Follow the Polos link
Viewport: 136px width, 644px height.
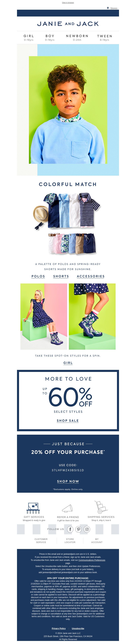[38, 276]
